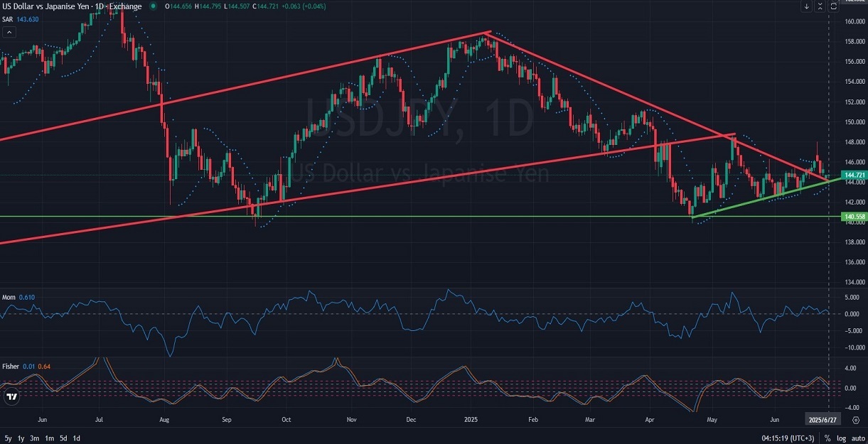
Task: Select the 1y time range
Action: [x=21, y=438]
